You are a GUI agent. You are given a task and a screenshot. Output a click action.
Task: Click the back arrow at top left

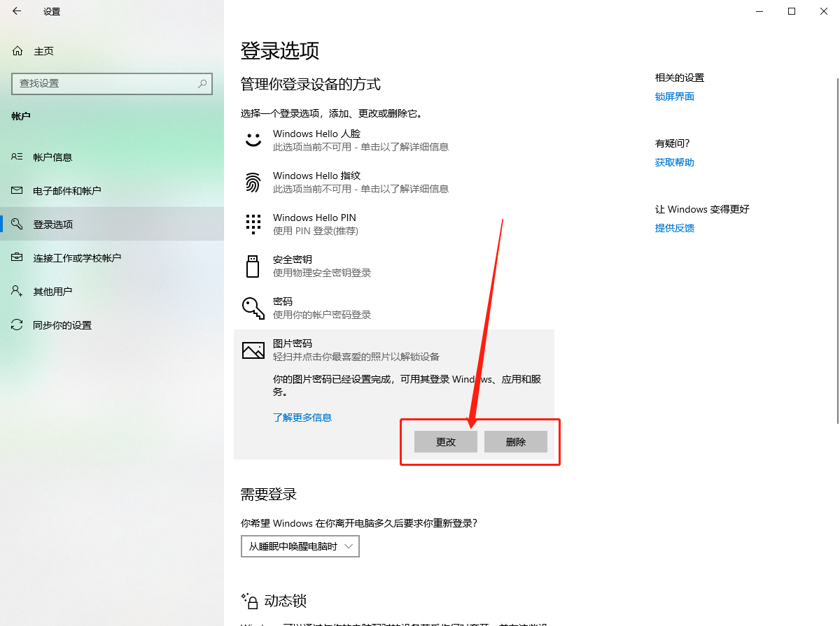click(x=15, y=11)
